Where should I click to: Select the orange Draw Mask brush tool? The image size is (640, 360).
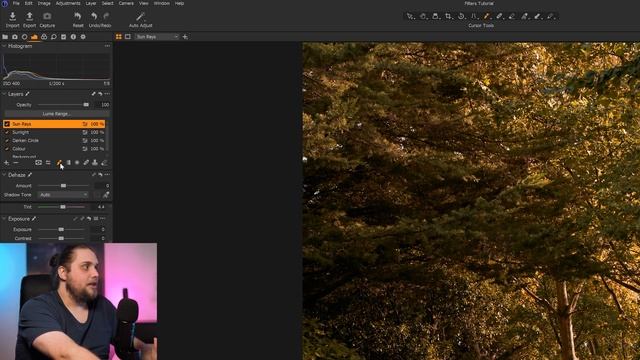486,16
